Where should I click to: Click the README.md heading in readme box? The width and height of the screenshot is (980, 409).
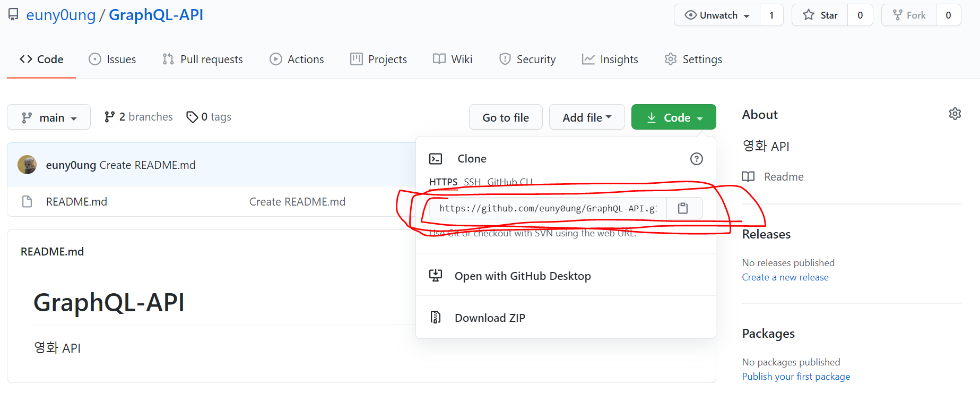52,252
